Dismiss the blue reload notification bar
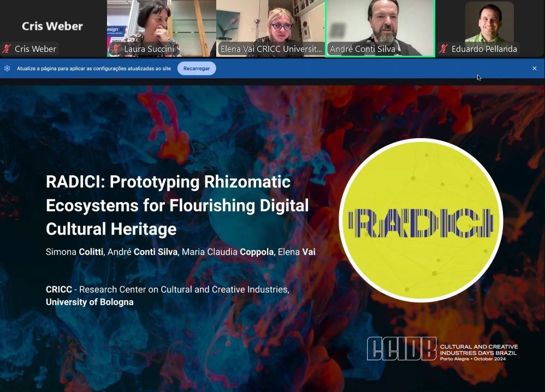Screen dimensions: 545x392 point(535,68)
